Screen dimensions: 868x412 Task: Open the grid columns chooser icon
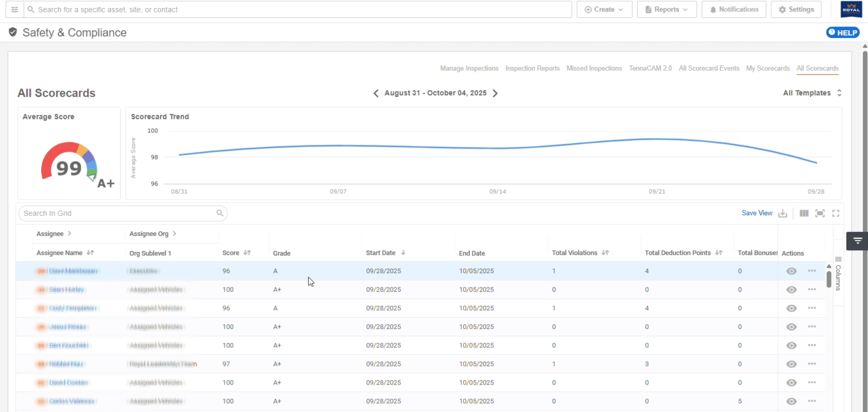(x=804, y=213)
